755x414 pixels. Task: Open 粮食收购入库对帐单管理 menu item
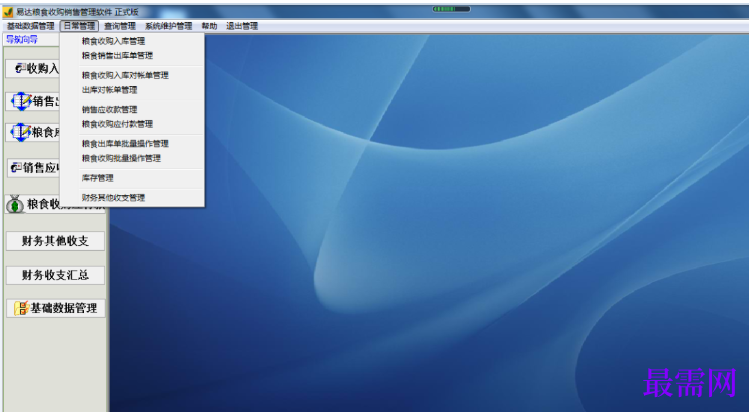tap(125, 75)
